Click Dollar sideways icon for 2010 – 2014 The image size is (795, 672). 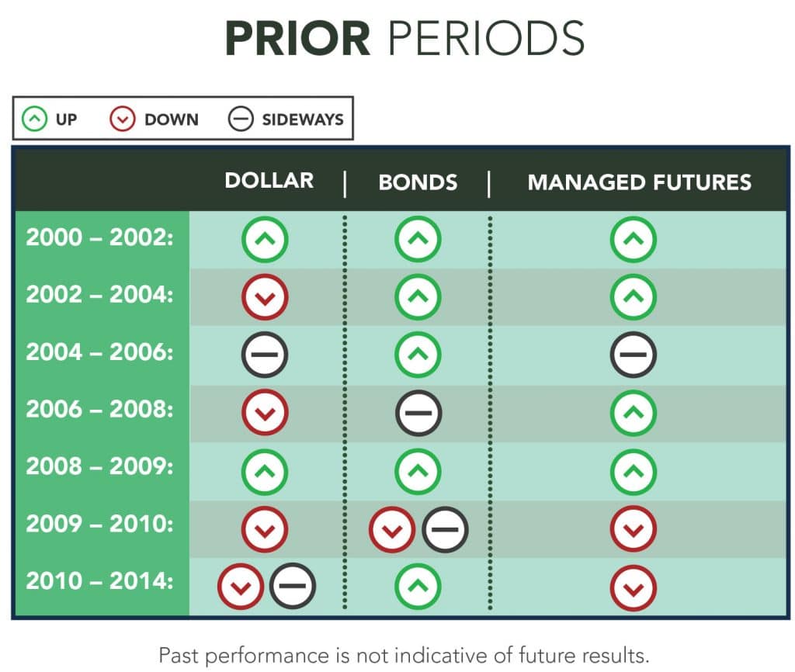tap(293, 585)
